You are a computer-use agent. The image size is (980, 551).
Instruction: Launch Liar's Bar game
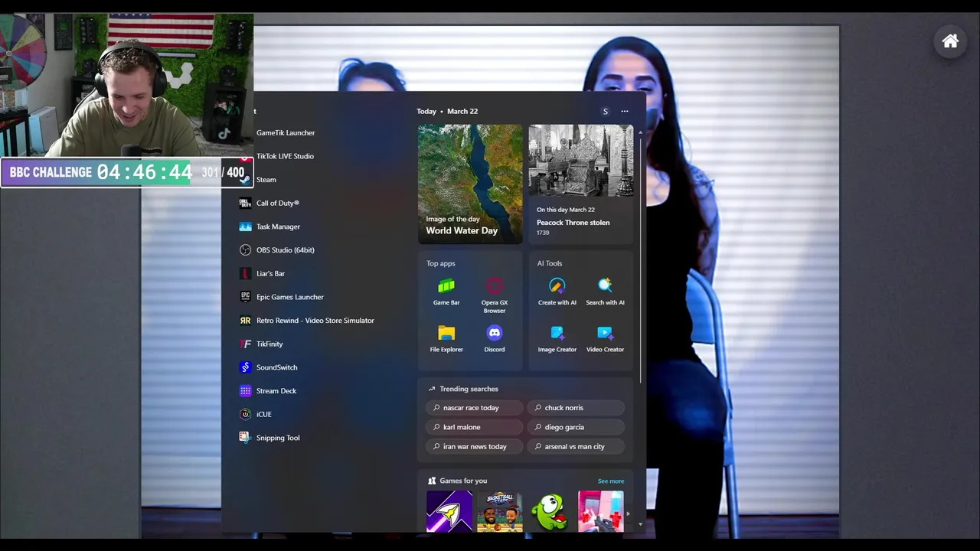(x=262, y=273)
